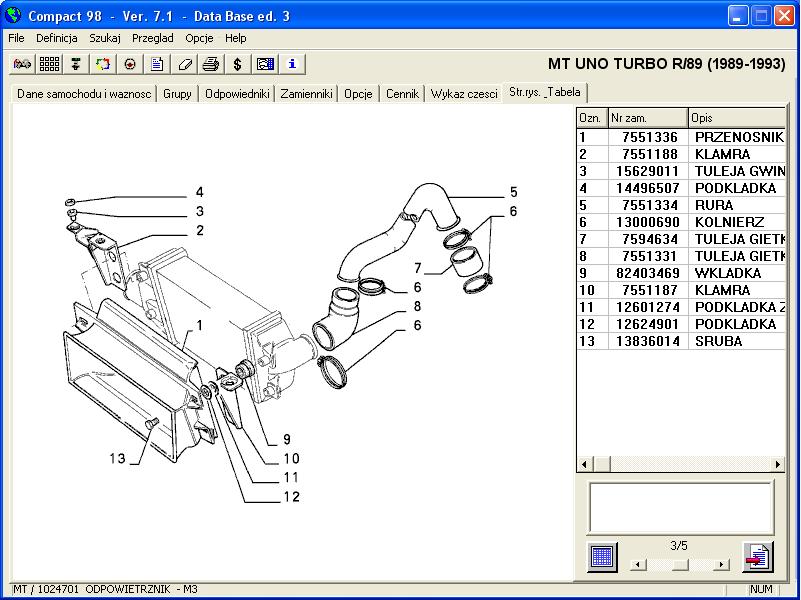The height and width of the screenshot is (600, 801).
Task: Click the blue grid button below the table
Action: coord(602,556)
